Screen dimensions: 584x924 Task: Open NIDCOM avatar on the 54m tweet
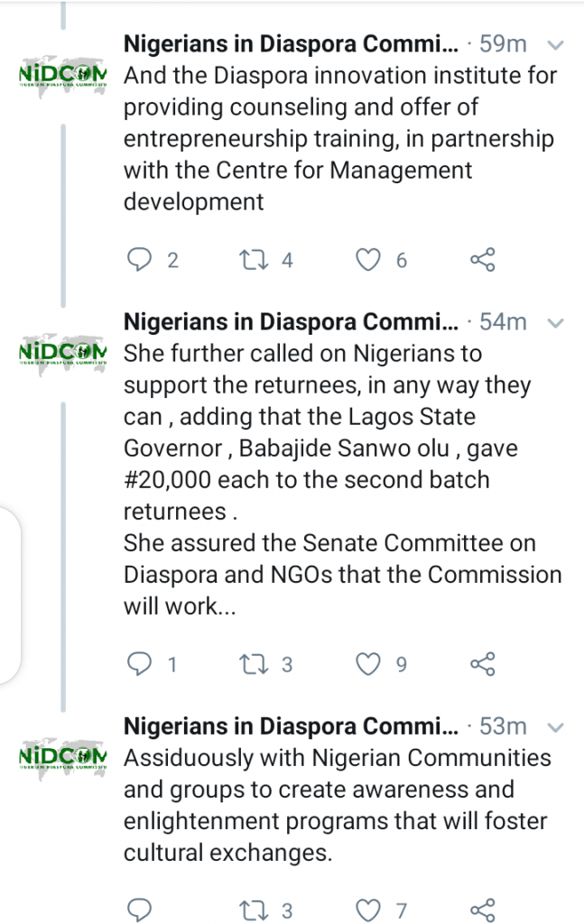(x=63, y=351)
